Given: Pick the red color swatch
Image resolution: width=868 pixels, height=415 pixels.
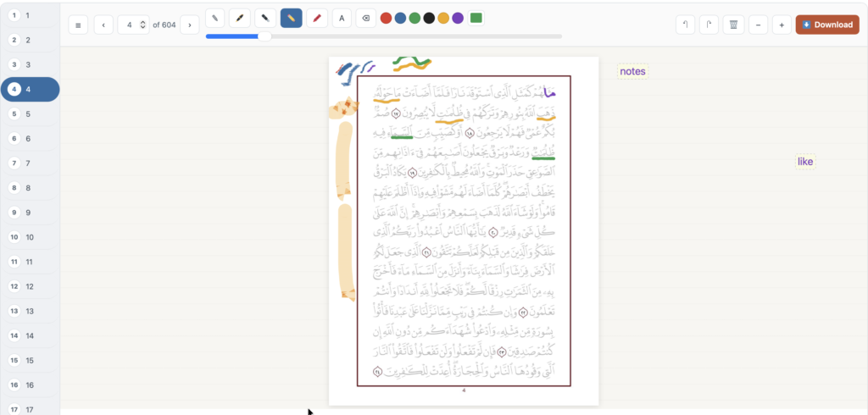Looking at the screenshot, I should click(387, 19).
